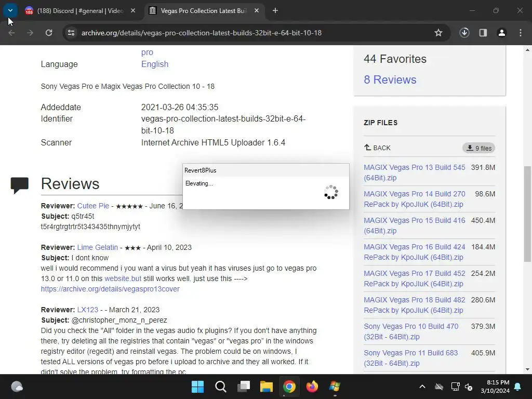Image resolution: width=532 pixels, height=399 pixels.
Task: Open Windows taskbar search
Action: 220,387
